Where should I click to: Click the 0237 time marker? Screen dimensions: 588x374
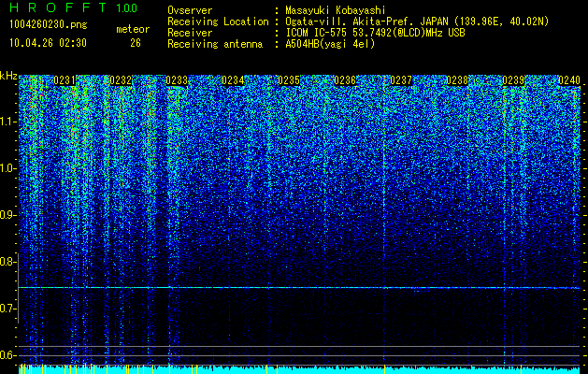coord(401,80)
